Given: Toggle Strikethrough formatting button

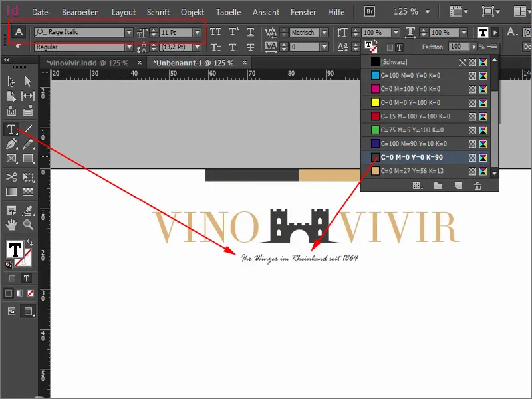Looking at the screenshot, I should tap(251, 47).
